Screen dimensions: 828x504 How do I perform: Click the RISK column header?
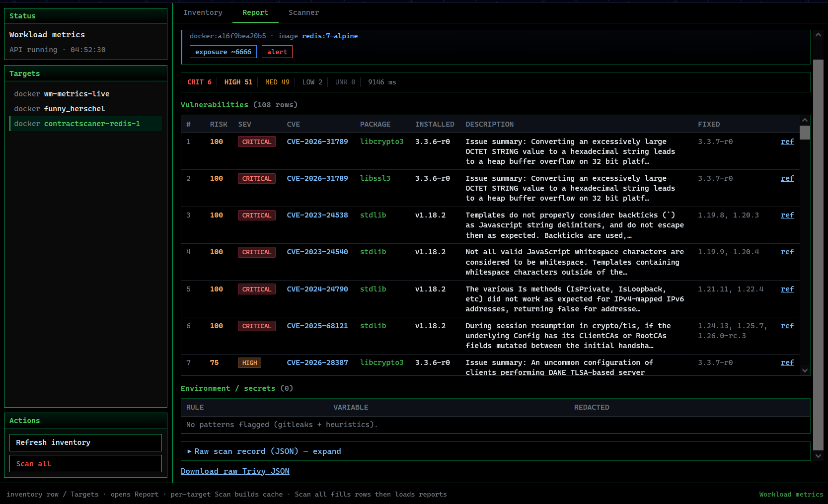click(x=219, y=124)
